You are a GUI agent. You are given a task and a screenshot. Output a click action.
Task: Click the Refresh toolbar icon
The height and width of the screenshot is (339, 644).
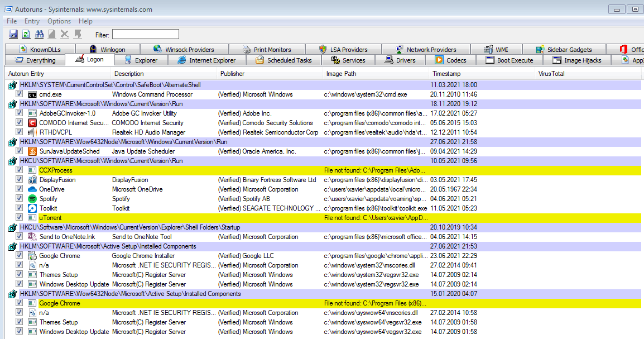pos(26,34)
